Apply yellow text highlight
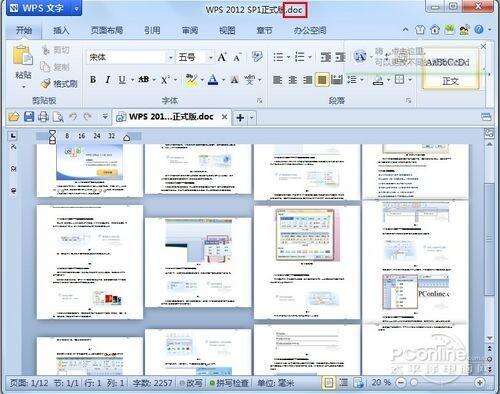The image size is (500, 394). [191, 80]
